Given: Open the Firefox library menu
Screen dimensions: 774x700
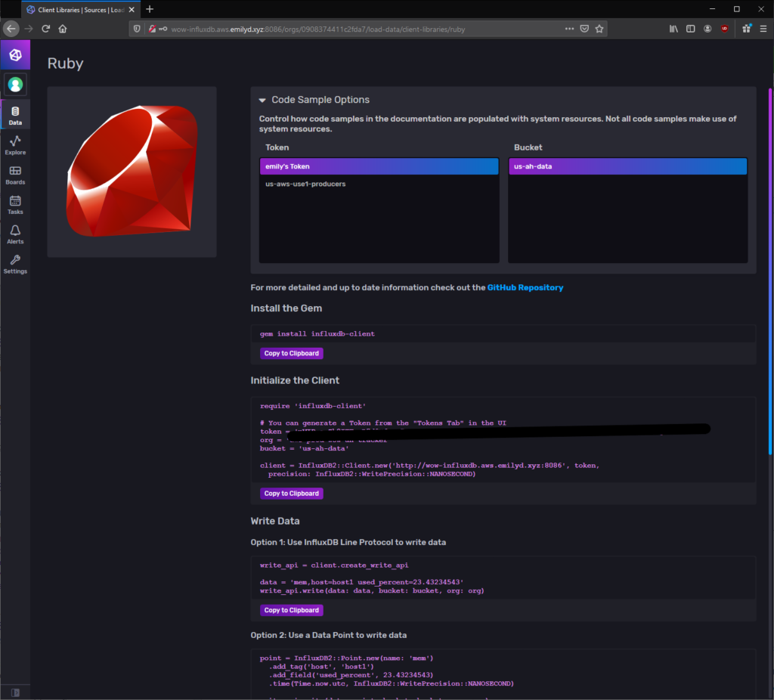Looking at the screenshot, I should coord(673,28).
